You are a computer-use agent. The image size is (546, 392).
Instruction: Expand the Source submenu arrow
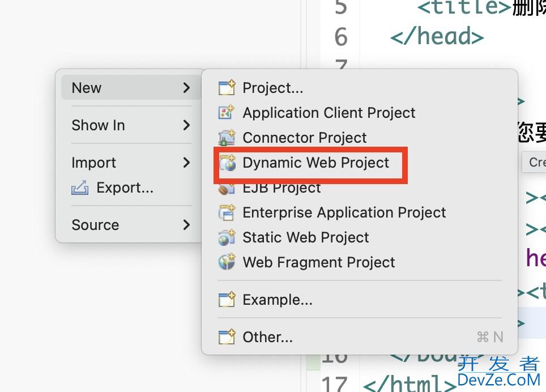186,225
